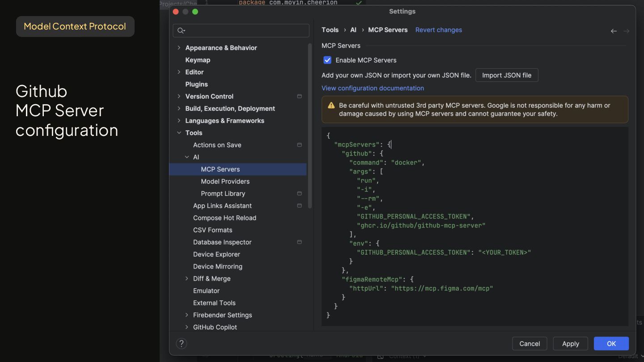Toggle the Enable MCP Servers checkbox
This screenshot has width=644, height=362.
click(x=327, y=60)
